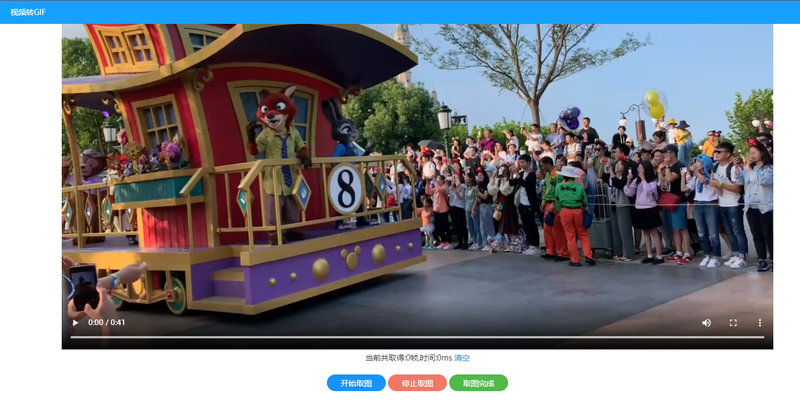Click the video progress bar
This screenshot has height=405, width=800.
tap(417, 337)
